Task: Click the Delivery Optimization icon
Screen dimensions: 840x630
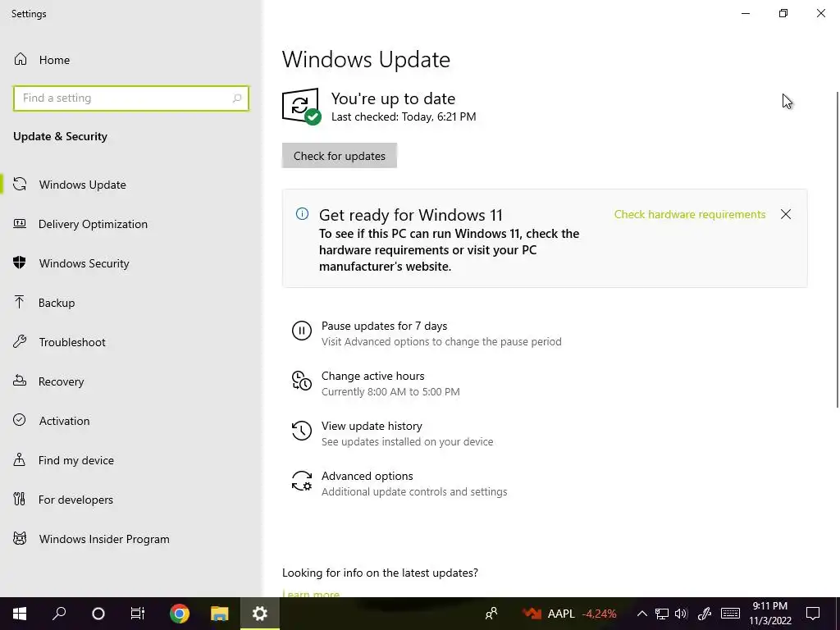Action: click(x=20, y=224)
